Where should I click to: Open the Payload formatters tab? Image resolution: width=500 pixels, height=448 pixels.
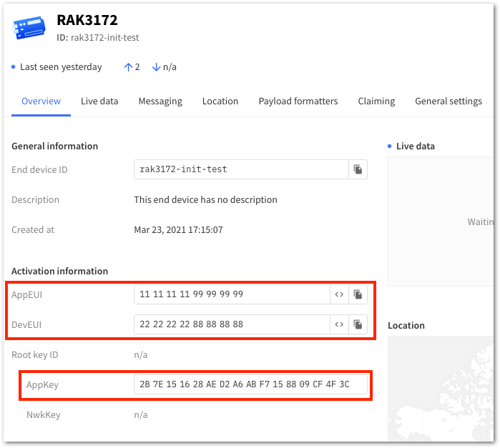click(x=298, y=101)
